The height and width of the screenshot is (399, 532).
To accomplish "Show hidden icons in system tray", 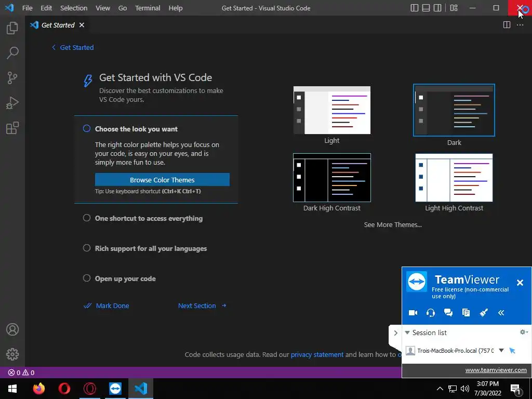I will [x=440, y=389].
